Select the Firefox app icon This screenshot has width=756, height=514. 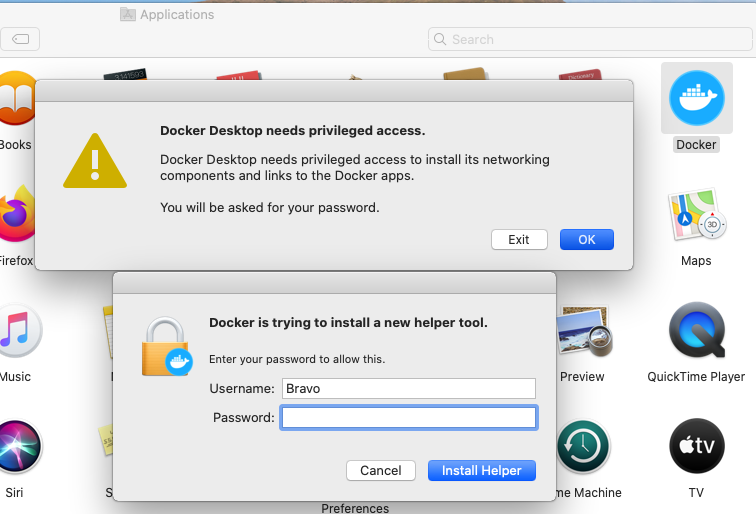[17, 214]
